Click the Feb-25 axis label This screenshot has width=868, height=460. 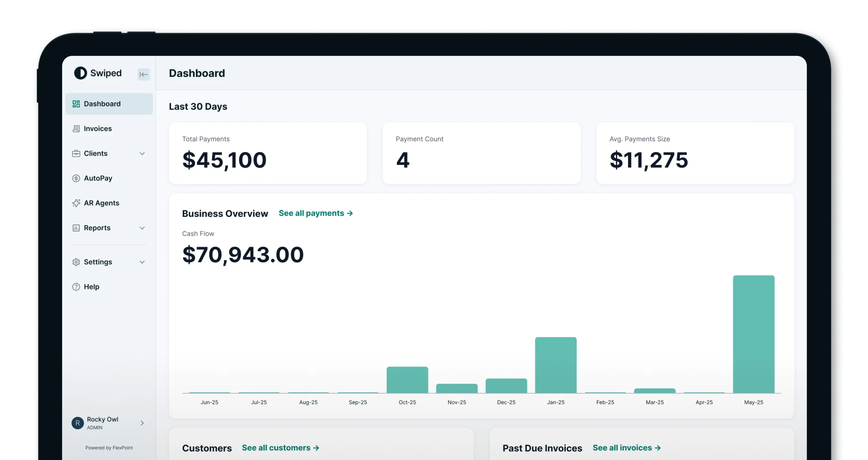tap(605, 402)
